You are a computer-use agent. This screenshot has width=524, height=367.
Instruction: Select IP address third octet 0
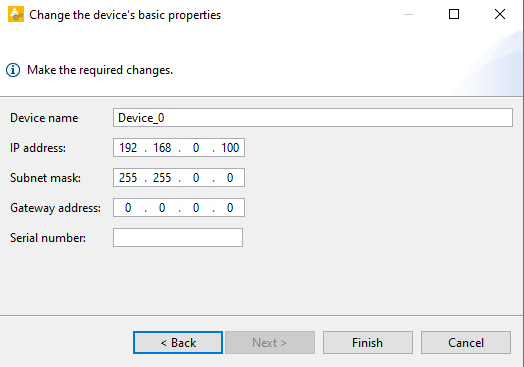pos(196,148)
